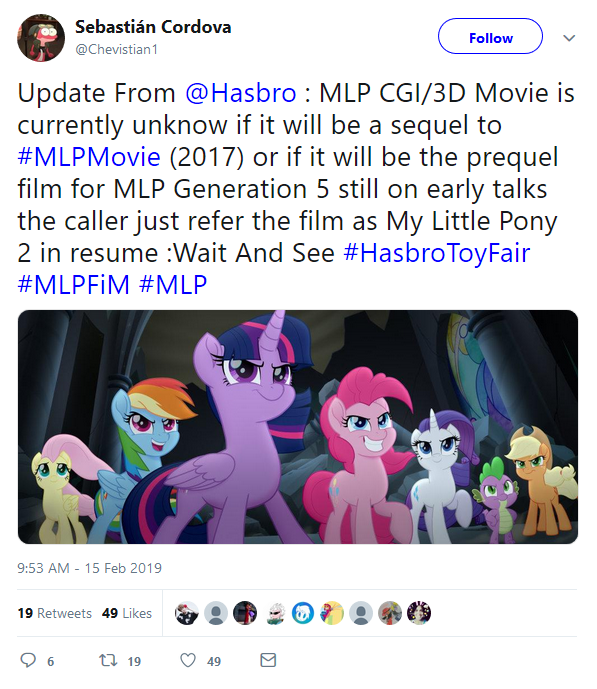Viewport: 597px width, 689px height.
Task: Click the first liker avatar icon
Action: pyautogui.click(x=187, y=613)
